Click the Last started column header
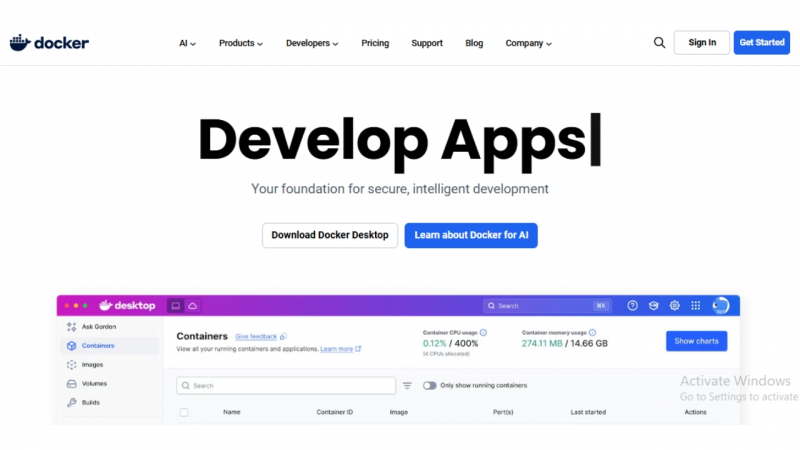800x450 pixels. coord(588,412)
